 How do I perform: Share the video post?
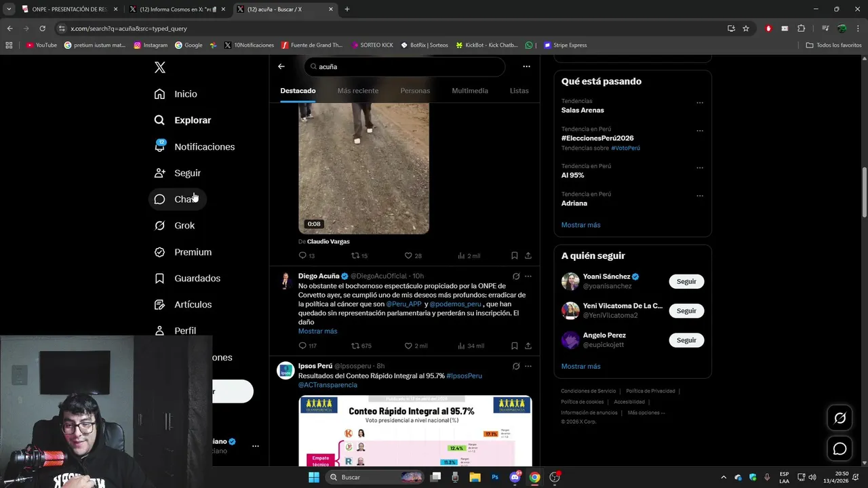coord(528,256)
